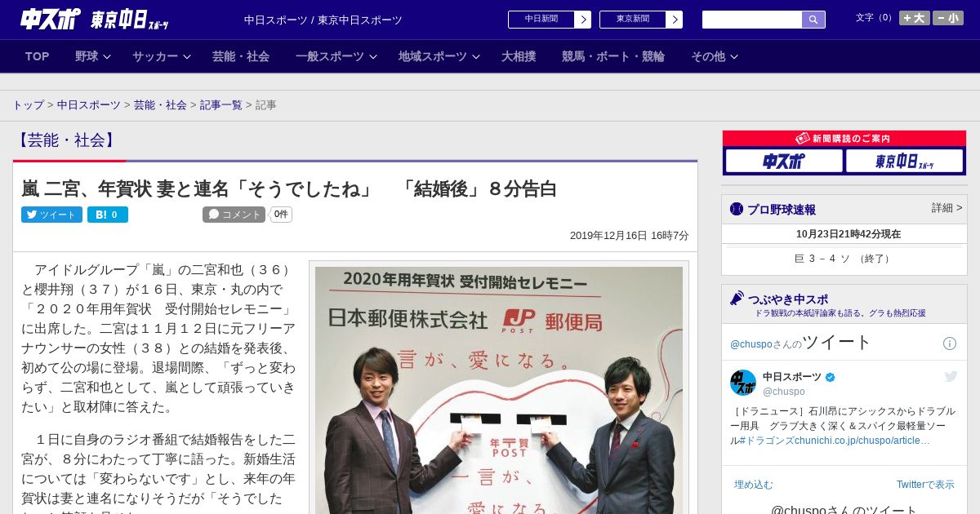
Task: Click the 巨 3 − 4 ソ score result
Action: (844, 259)
